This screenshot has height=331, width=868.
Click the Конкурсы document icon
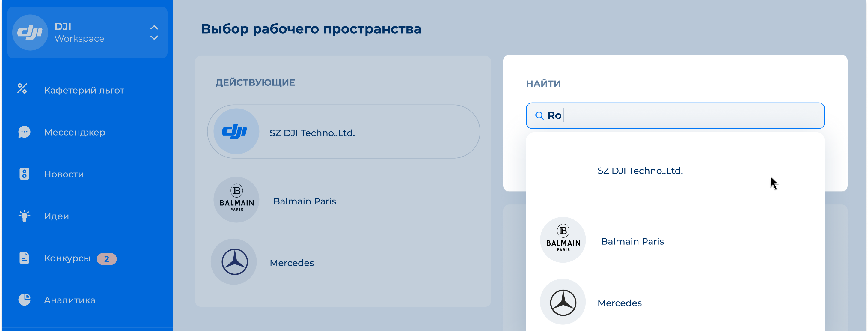pyautogui.click(x=24, y=258)
